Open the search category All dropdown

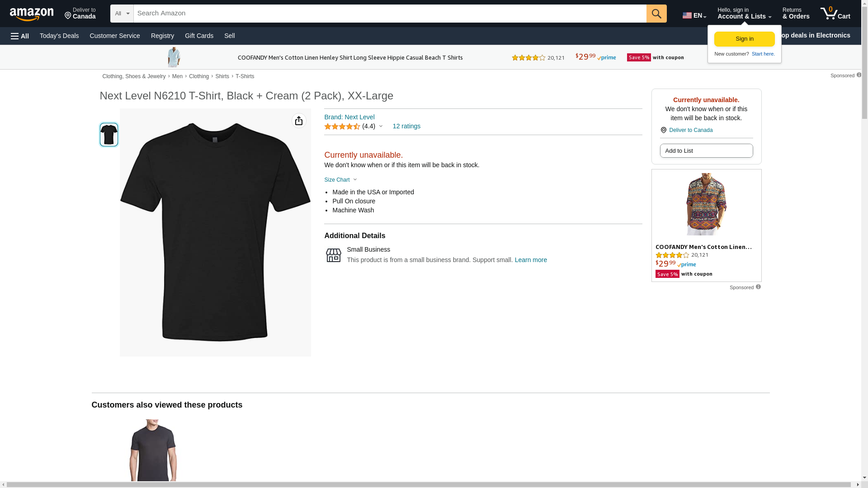122,14
